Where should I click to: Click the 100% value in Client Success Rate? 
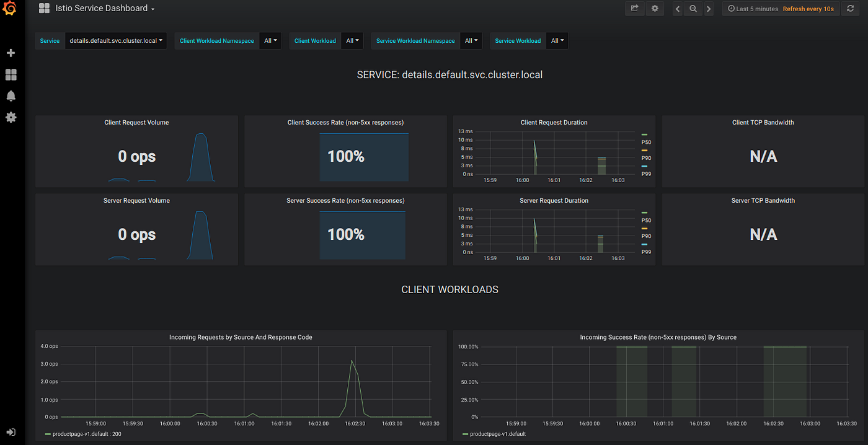(345, 157)
